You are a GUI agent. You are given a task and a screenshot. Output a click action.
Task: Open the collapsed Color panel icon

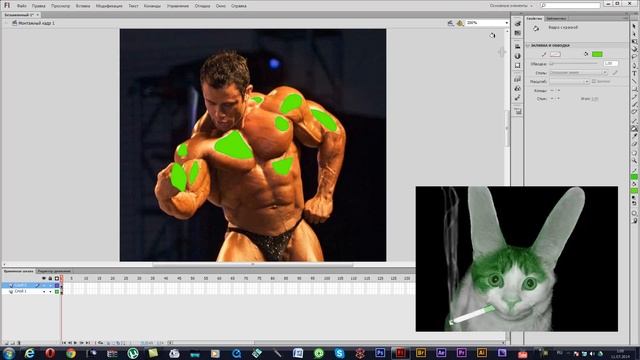point(518,24)
